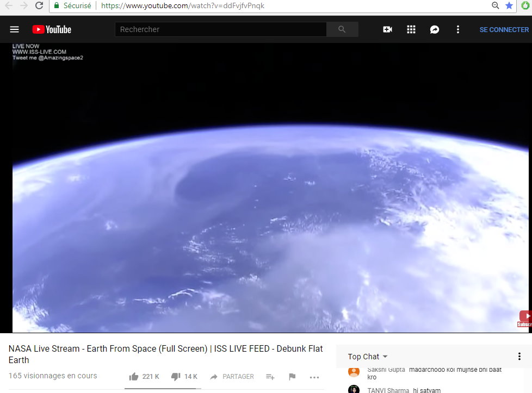Click the TANVI Sharma chat username

(x=388, y=391)
